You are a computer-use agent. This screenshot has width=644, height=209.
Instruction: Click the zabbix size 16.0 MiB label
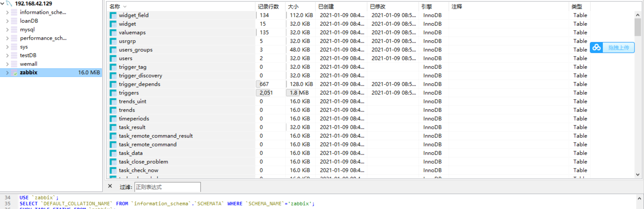(89, 73)
